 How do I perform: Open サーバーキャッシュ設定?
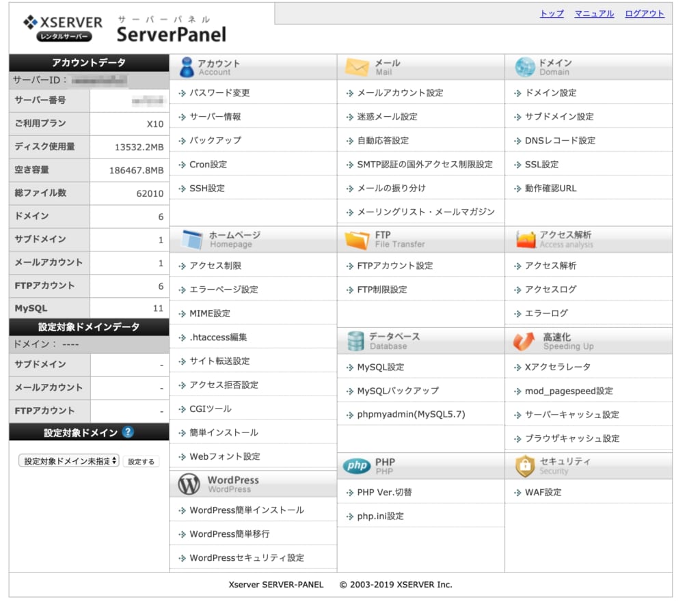click(x=572, y=415)
